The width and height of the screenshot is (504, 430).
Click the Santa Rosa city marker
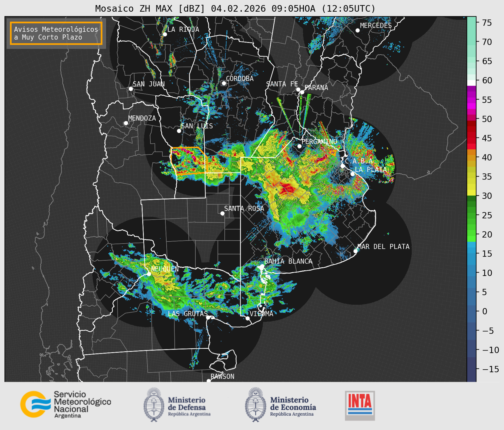(222, 213)
